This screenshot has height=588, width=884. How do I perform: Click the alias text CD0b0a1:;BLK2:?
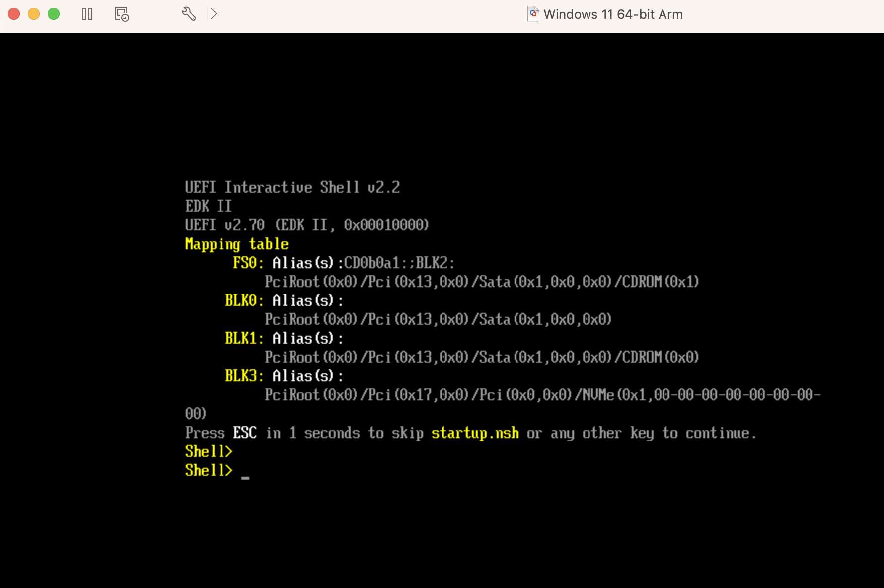point(399,263)
